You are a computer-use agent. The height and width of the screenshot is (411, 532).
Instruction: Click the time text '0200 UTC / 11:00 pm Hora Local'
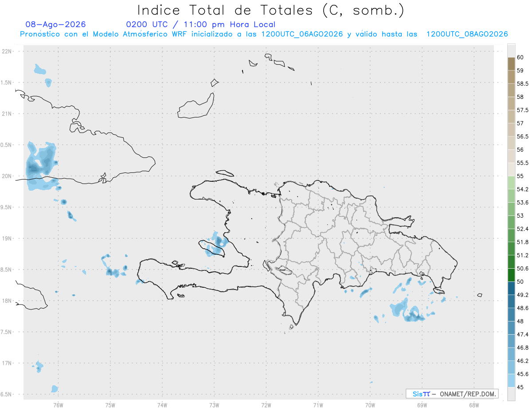200,24
